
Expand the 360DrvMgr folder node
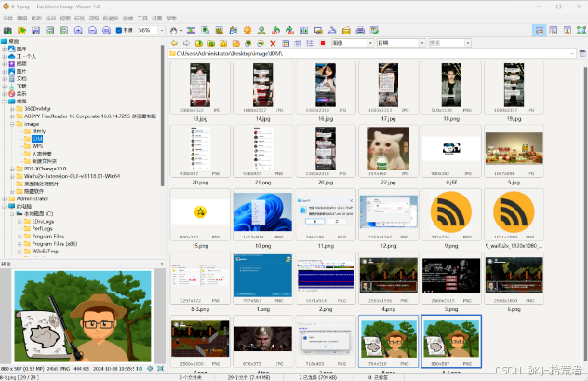(12, 109)
